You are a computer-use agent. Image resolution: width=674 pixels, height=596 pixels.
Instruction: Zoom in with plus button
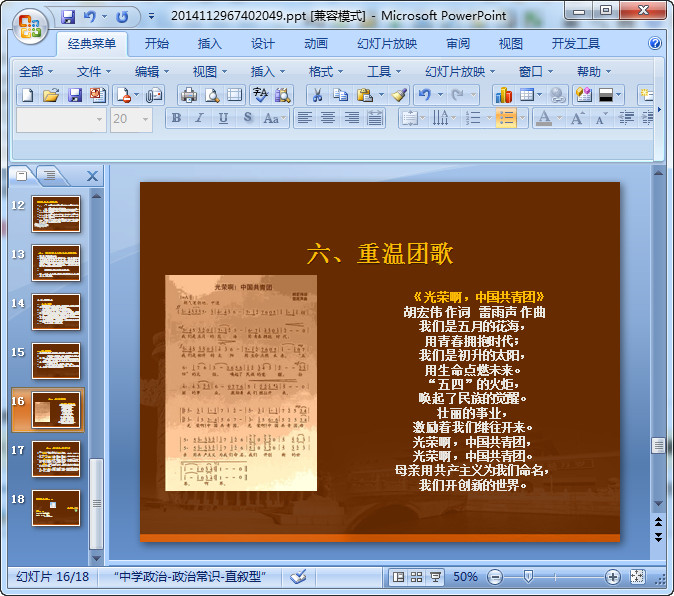coord(612,577)
